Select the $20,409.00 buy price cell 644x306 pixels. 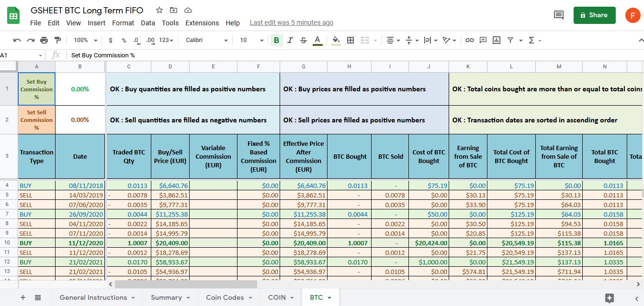point(170,243)
